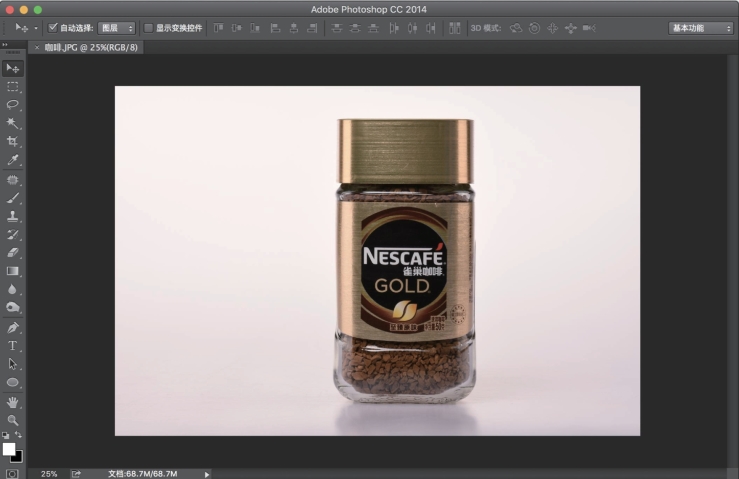The width and height of the screenshot is (739, 479).
Task: Align vertical centers of layers
Action: pyautogui.click(x=237, y=28)
